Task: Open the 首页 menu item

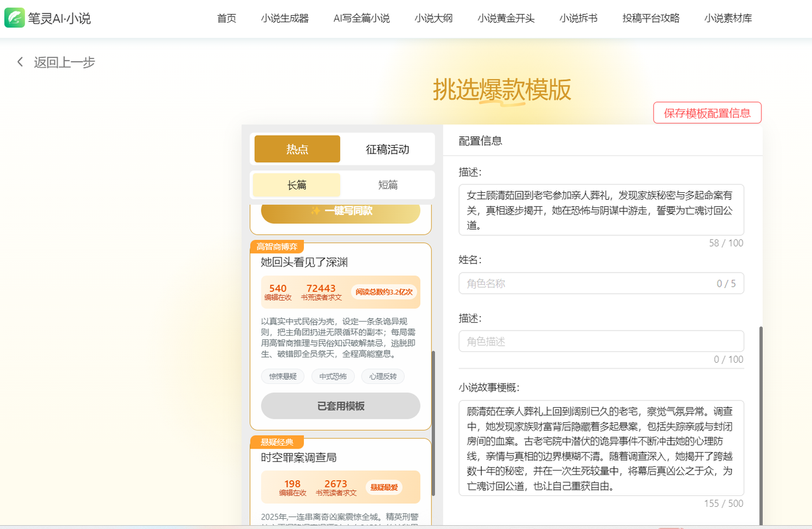Action: tap(226, 18)
